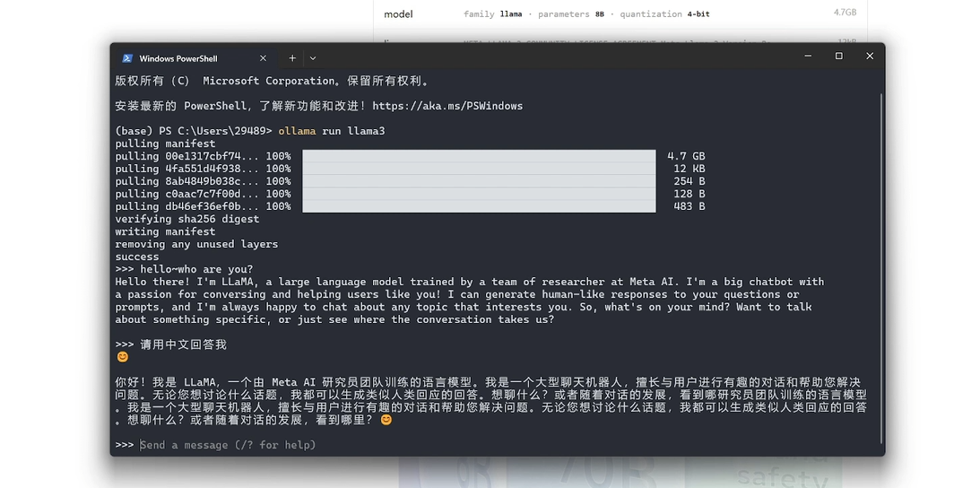Click the 'hello~who are you?' prompt line
The height and width of the screenshot is (488, 980).
pos(195,269)
